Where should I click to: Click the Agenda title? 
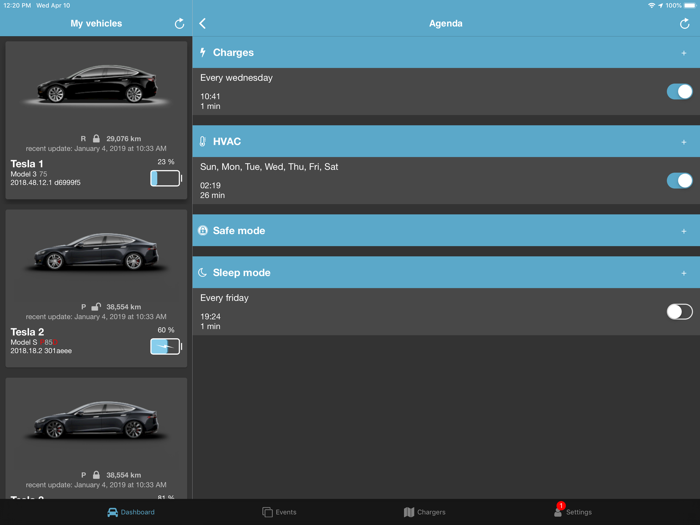[446, 24]
